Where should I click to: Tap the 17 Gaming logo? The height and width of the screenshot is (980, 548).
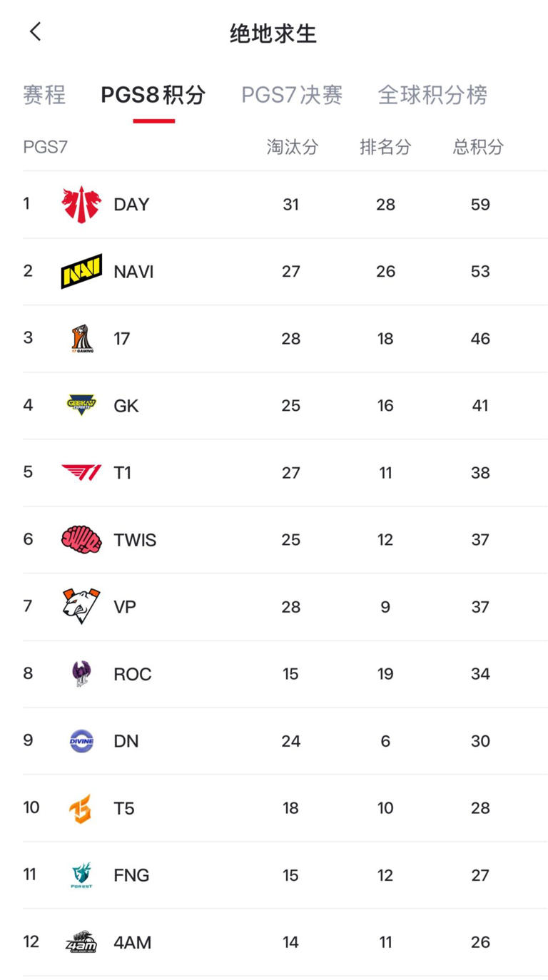click(x=81, y=339)
